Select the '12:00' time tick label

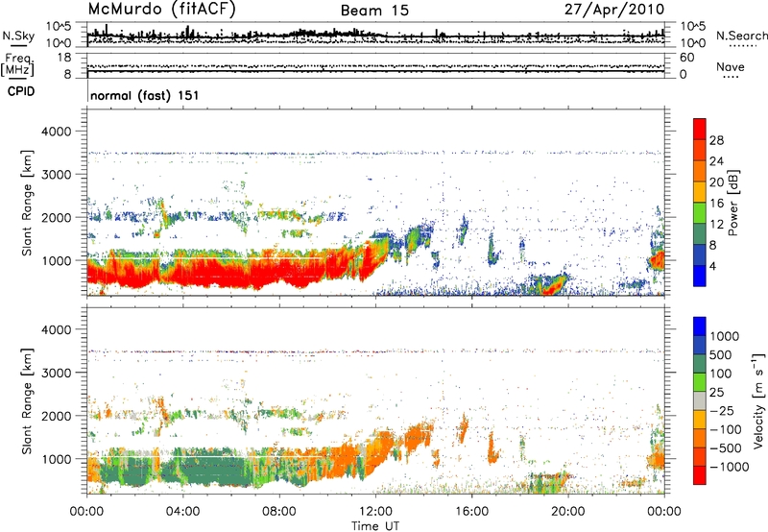pos(375,512)
